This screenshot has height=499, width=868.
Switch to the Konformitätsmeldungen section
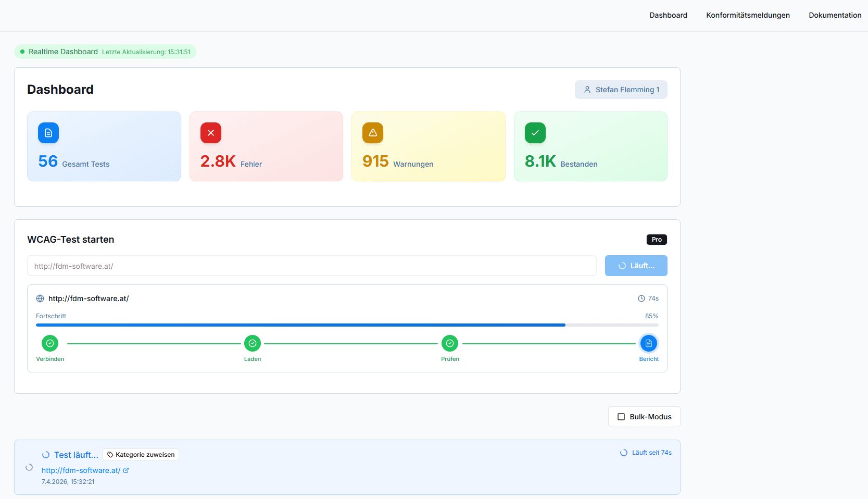point(748,15)
